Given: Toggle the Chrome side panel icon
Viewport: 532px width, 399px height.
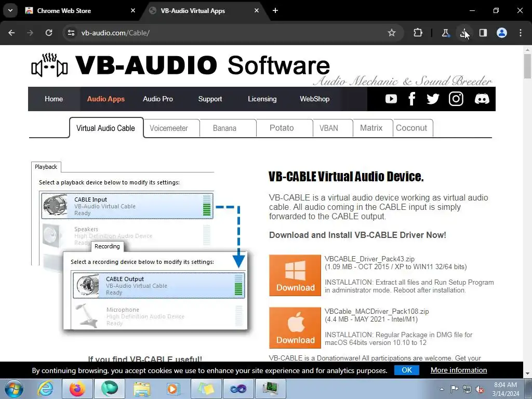Looking at the screenshot, I should (483, 33).
